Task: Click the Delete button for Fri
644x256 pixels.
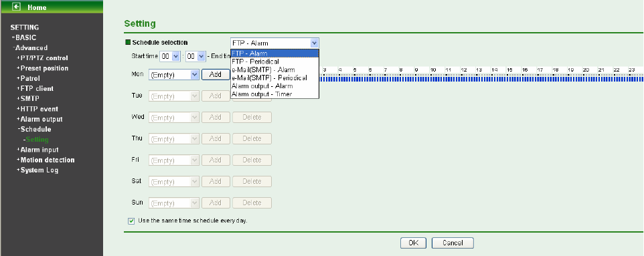Action: (x=252, y=160)
